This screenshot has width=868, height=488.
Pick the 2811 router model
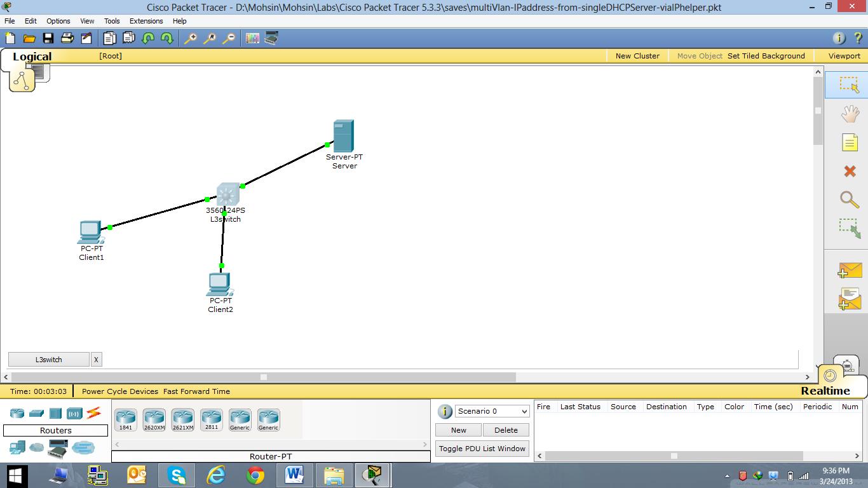click(212, 419)
